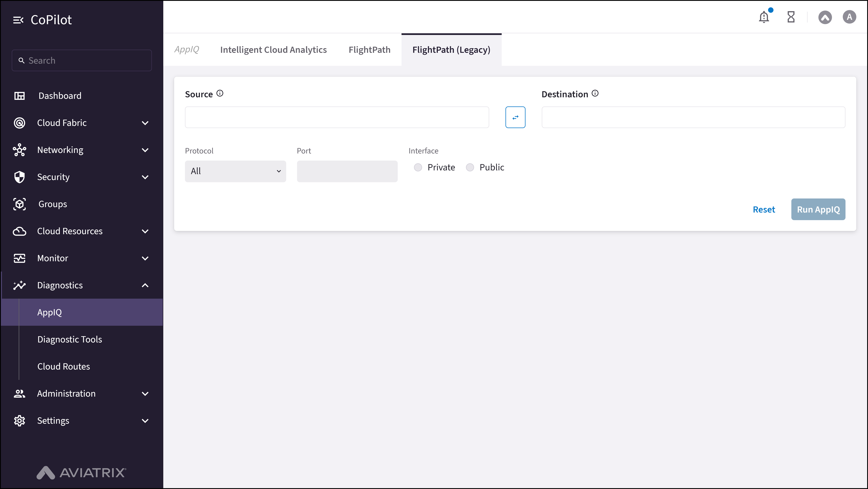Click the swap Source and Destination arrows button
The width and height of the screenshot is (868, 489).
pos(515,117)
